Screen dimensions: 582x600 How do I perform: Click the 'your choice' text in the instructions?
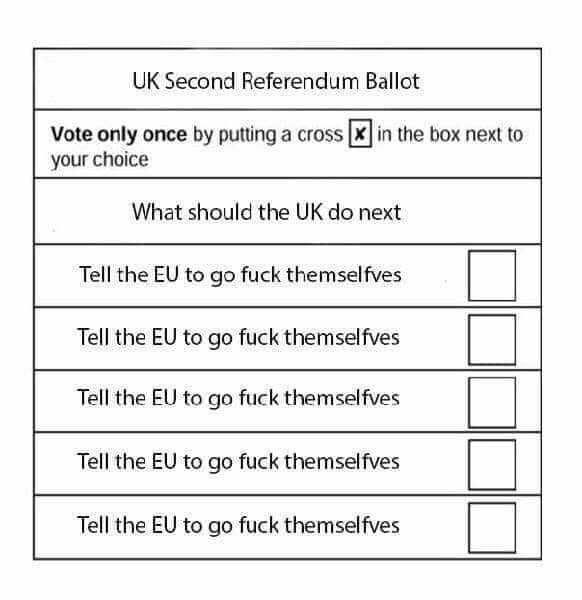[99, 160]
